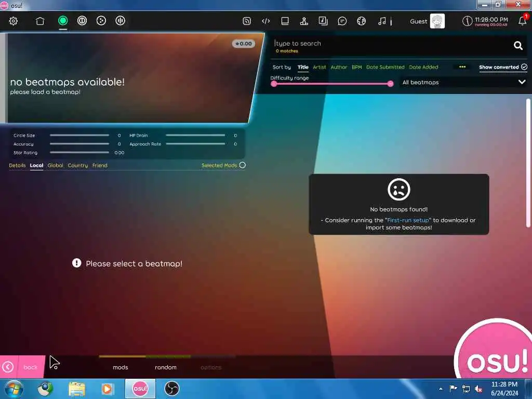Open the First-run setup link
The image size is (532, 399).
(x=408, y=220)
